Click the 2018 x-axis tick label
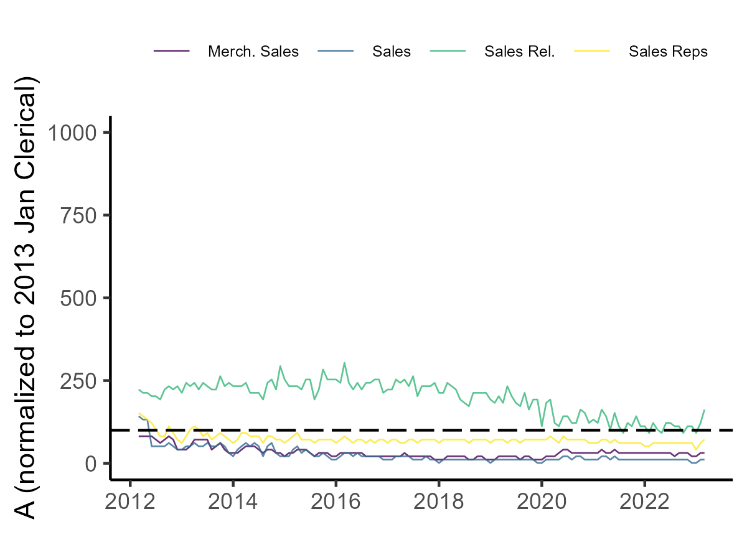 click(x=439, y=501)
